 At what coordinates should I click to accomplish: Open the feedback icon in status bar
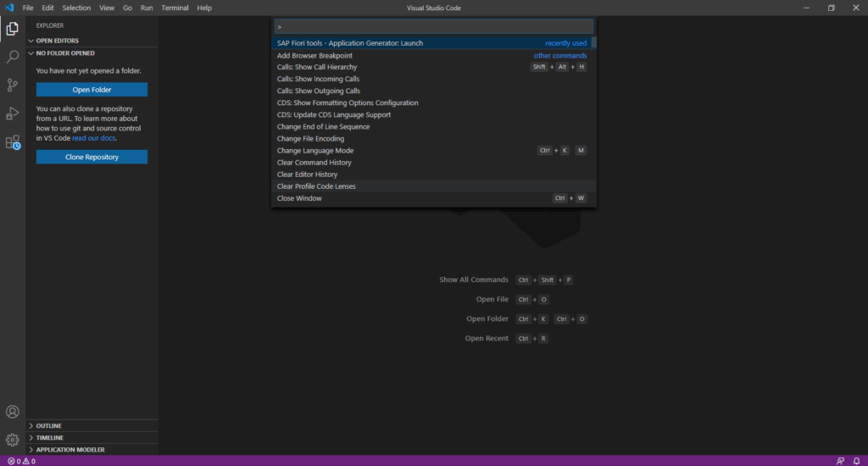(x=840, y=461)
